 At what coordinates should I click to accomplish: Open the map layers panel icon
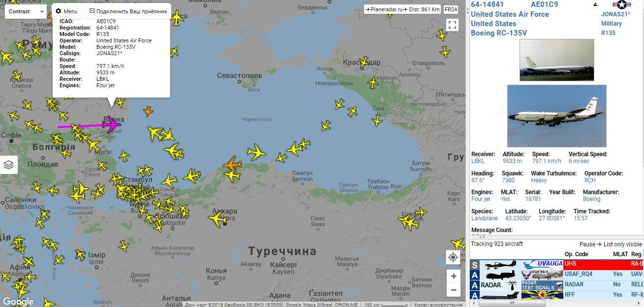tap(8, 165)
